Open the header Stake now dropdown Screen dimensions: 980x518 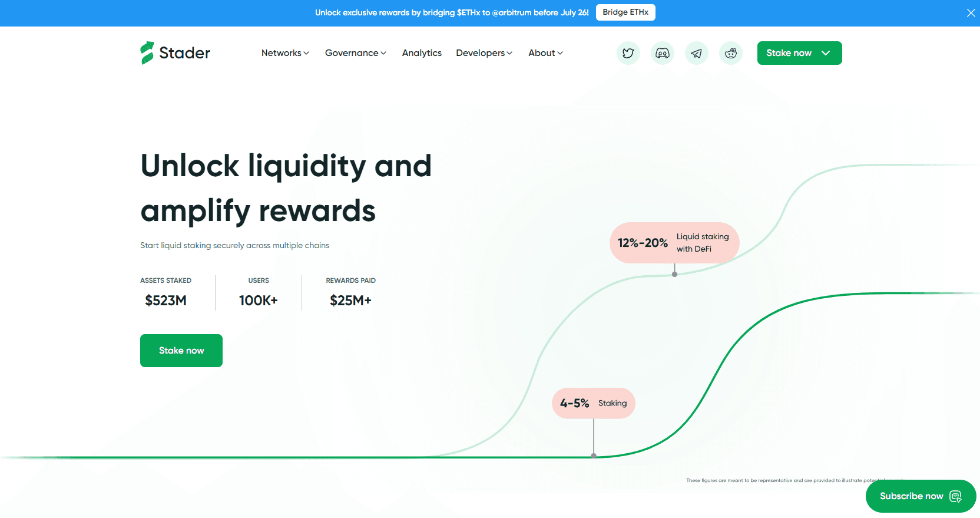[799, 53]
